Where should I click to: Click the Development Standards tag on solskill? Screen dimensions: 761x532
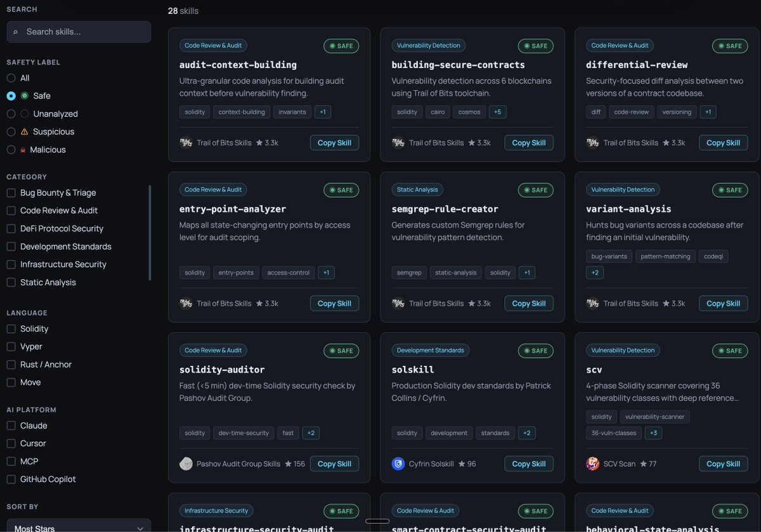coord(431,350)
